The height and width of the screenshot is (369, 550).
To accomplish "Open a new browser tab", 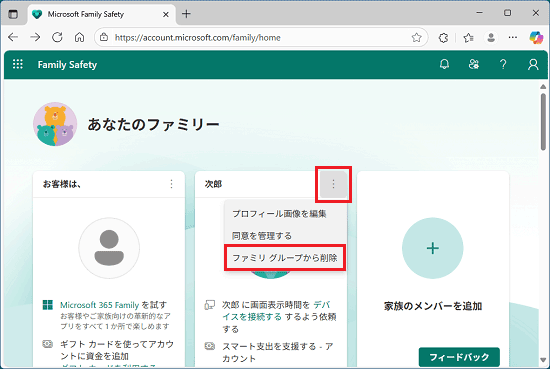I will pyautogui.click(x=187, y=14).
